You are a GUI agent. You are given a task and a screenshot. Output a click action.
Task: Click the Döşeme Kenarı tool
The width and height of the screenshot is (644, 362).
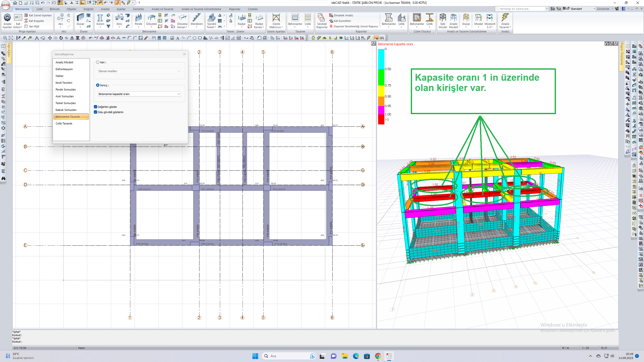pos(182,21)
